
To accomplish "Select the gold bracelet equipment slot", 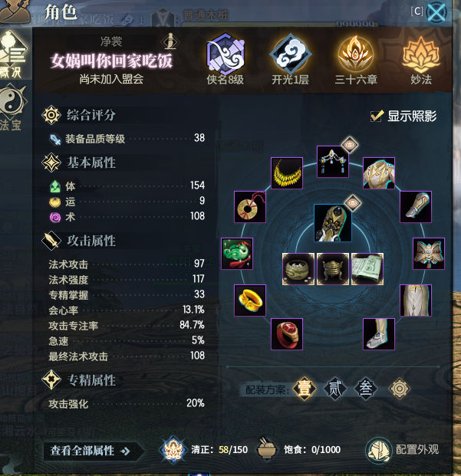I will pyautogui.click(x=250, y=300).
